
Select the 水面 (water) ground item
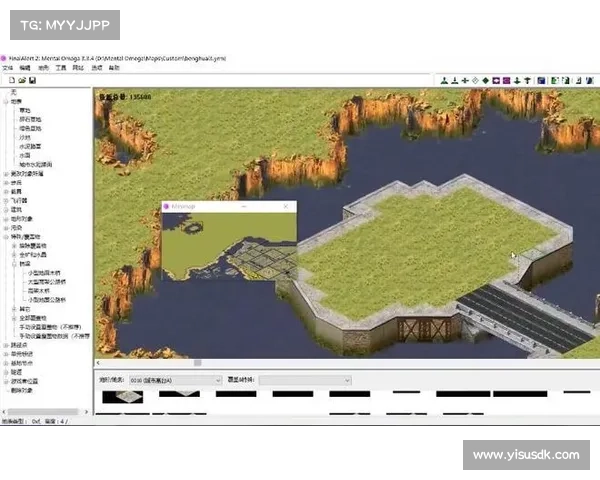(x=25, y=155)
